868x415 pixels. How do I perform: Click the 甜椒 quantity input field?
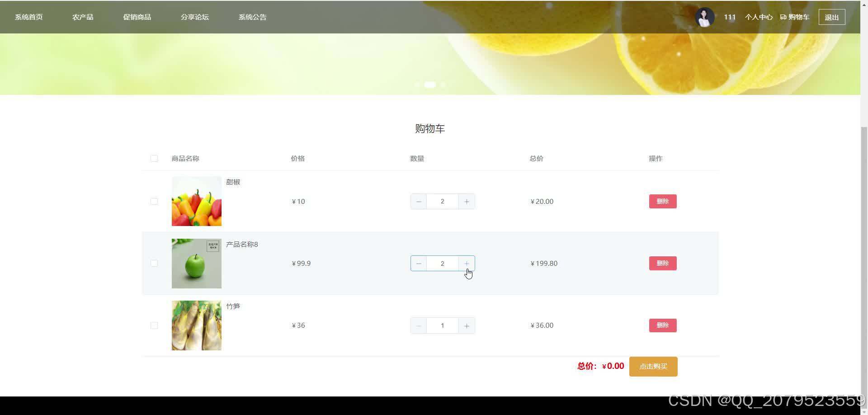[443, 202]
